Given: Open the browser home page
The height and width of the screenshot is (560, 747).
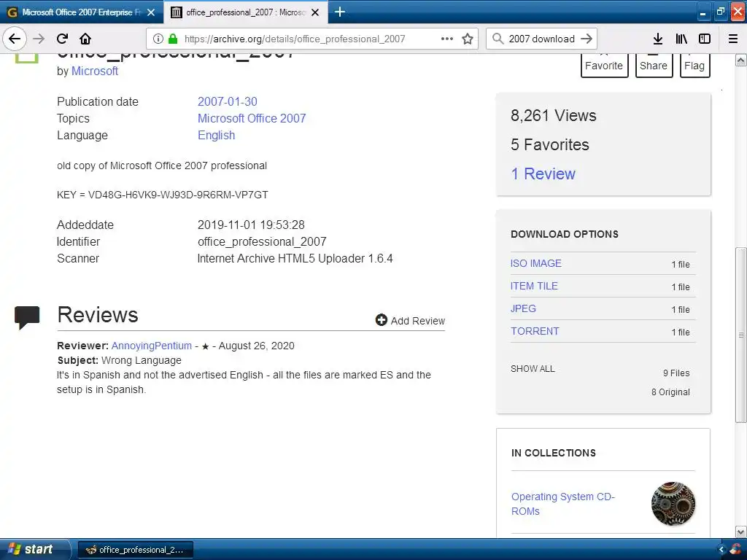Looking at the screenshot, I should 85,39.
